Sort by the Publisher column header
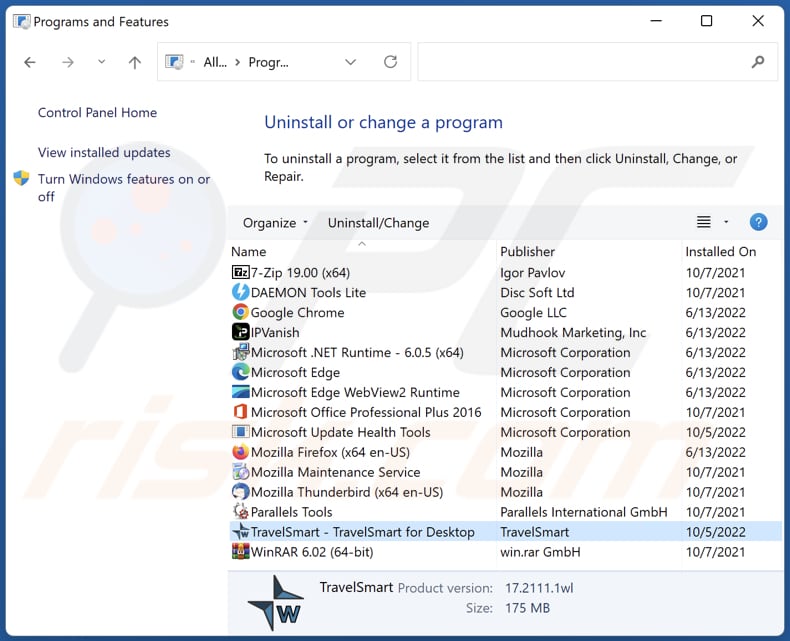Screen dimensions: 790x641 (x=528, y=252)
